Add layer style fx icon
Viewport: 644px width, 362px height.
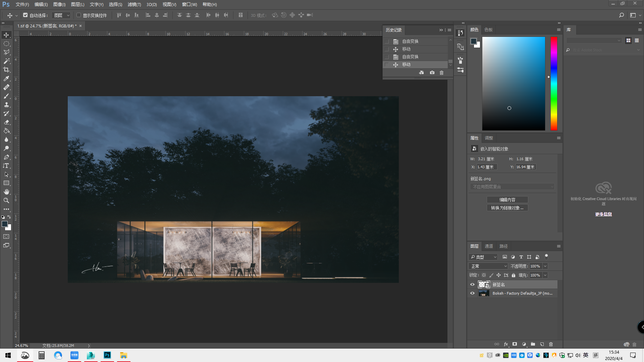(506, 344)
